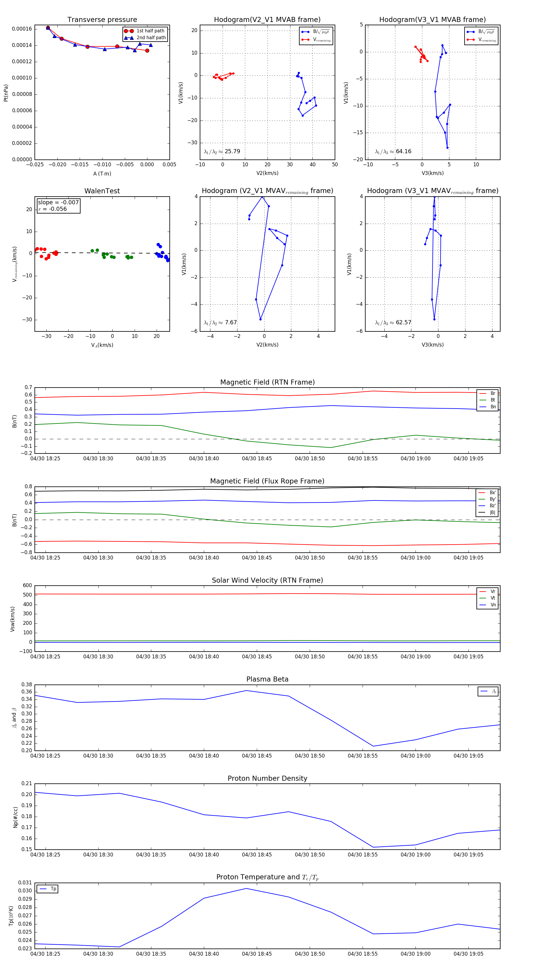Click the 'A (T·m)' x-axis label

[102, 174]
